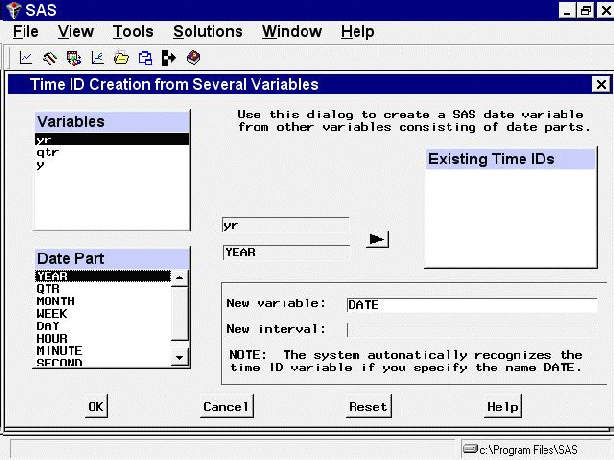Click the Reset button
The height and width of the screenshot is (460, 614).
pos(367,406)
